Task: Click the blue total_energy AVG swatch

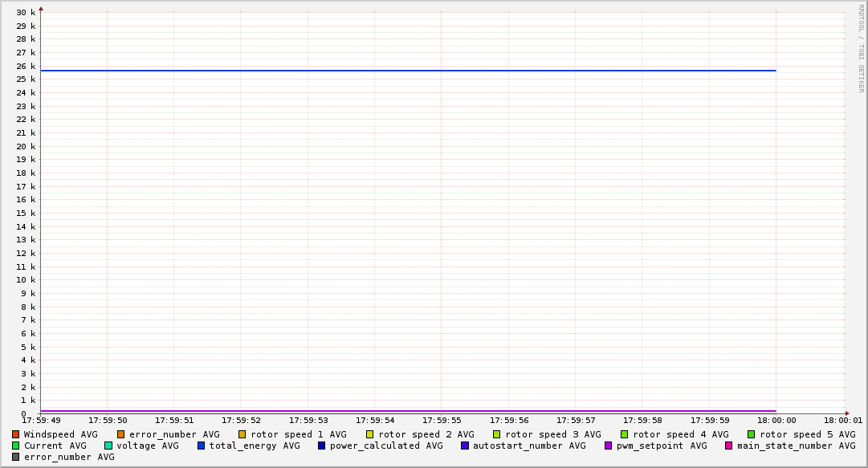Action: (x=201, y=446)
